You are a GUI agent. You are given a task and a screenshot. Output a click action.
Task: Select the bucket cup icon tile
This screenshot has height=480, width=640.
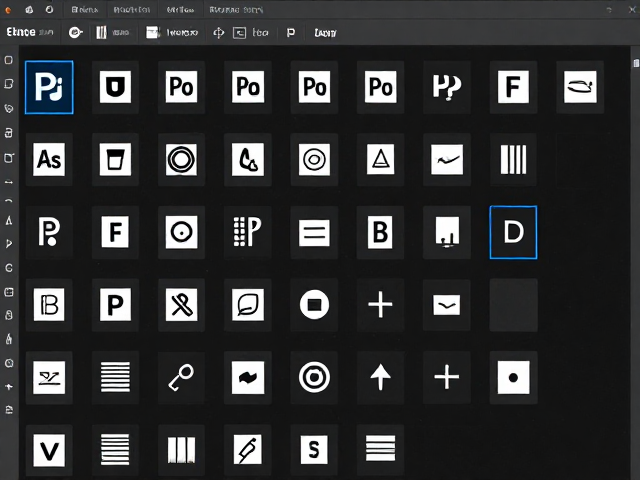pyautogui.click(x=116, y=160)
